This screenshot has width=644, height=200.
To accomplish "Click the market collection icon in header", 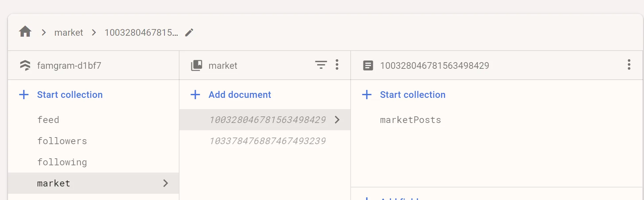I will [x=196, y=65].
